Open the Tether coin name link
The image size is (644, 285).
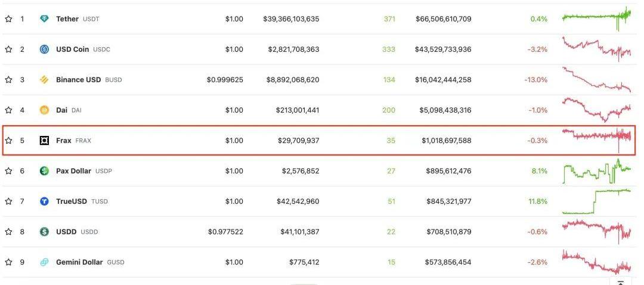click(67, 19)
